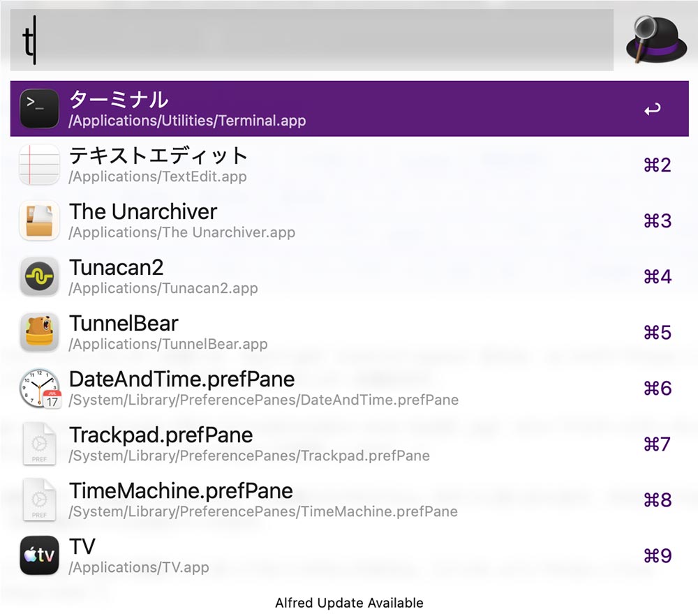Click the /Applications/Tunacan2.app path
This screenshot has height=616, width=698.
click(x=163, y=288)
